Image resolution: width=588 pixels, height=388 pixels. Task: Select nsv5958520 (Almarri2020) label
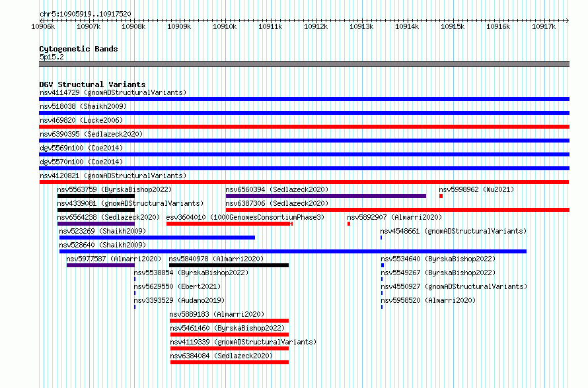click(428, 300)
